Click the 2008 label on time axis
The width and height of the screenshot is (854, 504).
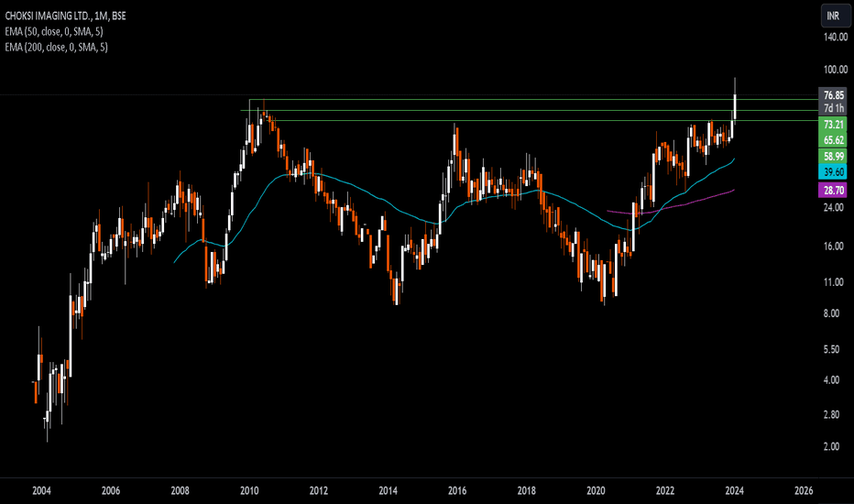180,490
